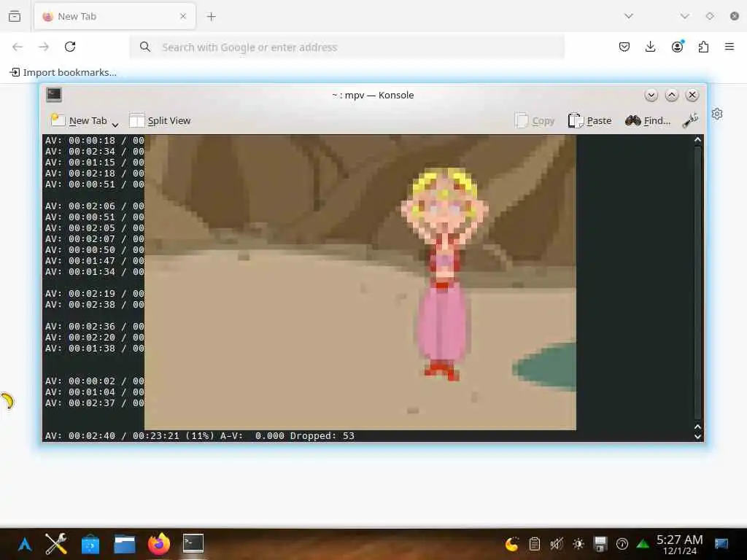Minimize the Firefox window
This screenshot has height=560, width=747.
684,16
